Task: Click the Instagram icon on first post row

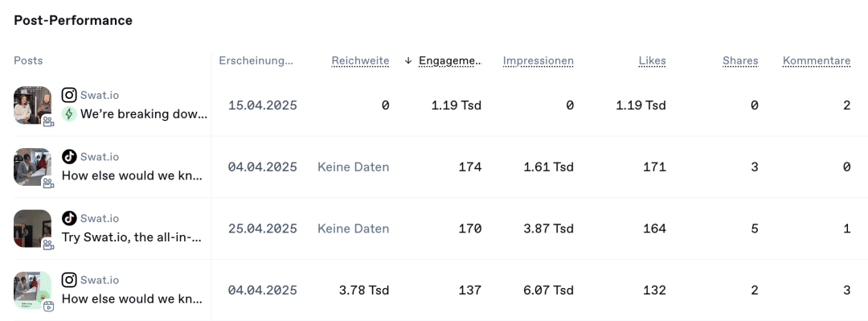Action: pyautogui.click(x=68, y=96)
